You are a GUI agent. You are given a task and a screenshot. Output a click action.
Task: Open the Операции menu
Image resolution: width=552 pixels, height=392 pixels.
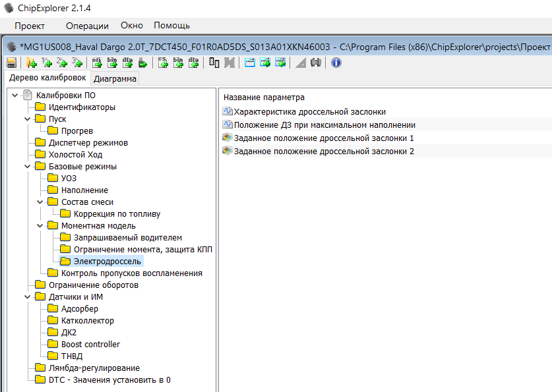(x=87, y=26)
